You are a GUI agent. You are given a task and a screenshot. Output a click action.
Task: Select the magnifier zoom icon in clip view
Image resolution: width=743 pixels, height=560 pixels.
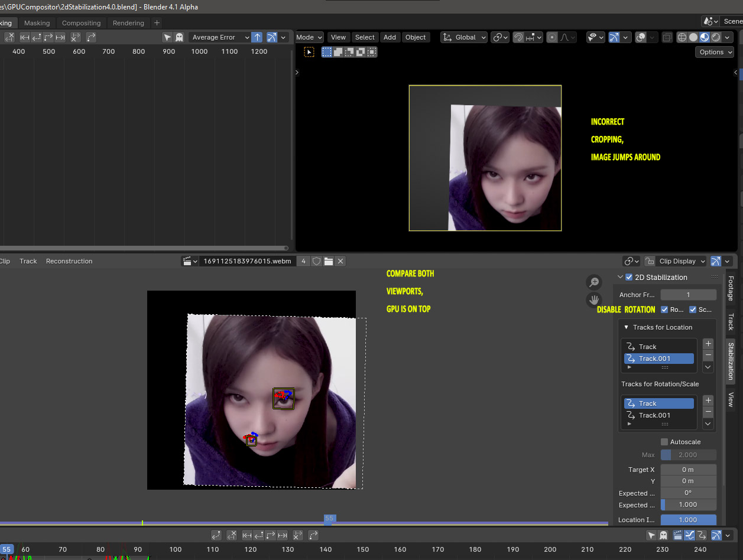594,282
